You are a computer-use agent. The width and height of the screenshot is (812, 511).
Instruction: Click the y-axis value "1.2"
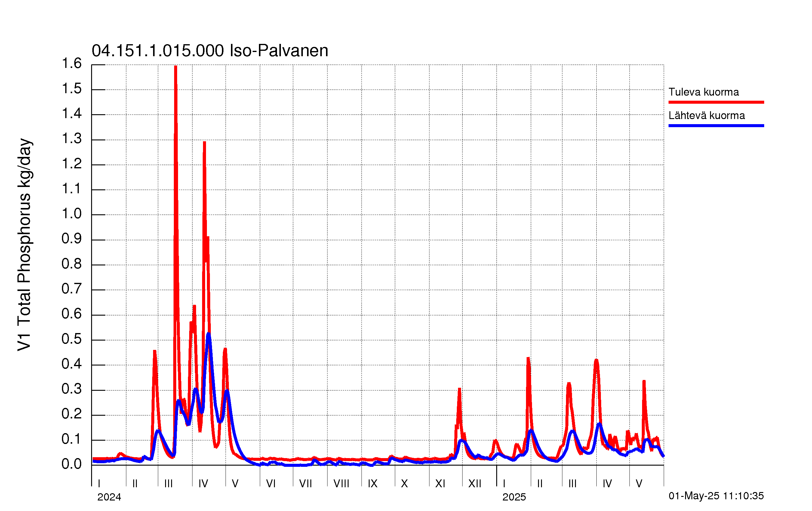click(x=72, y=164)
